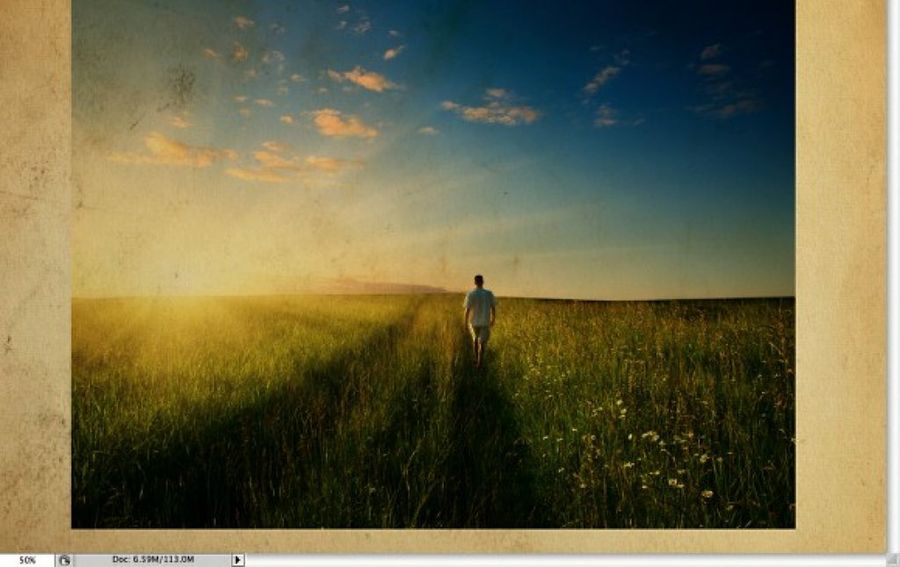
Task: Click the vertical scrollbar on the right edge
Action: click(893, 270)
